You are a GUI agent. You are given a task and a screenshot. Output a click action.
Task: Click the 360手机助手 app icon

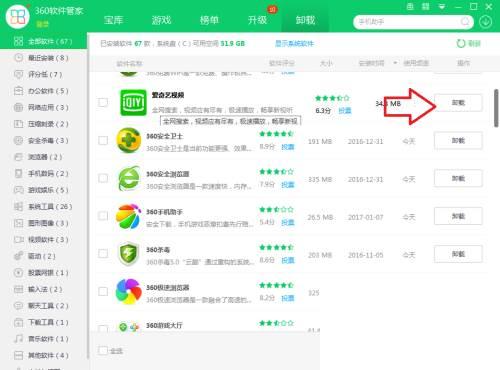[129, 216]
